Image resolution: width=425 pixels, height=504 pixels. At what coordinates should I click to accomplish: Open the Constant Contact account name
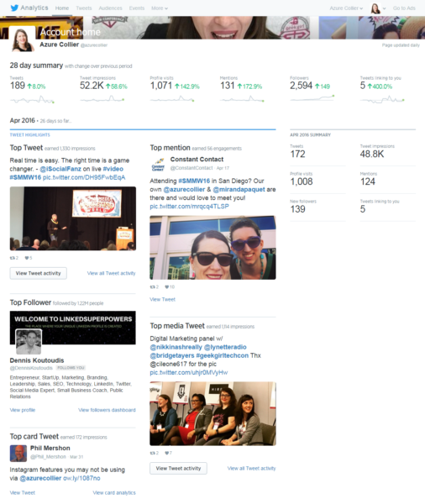click(x=197, y=159)
